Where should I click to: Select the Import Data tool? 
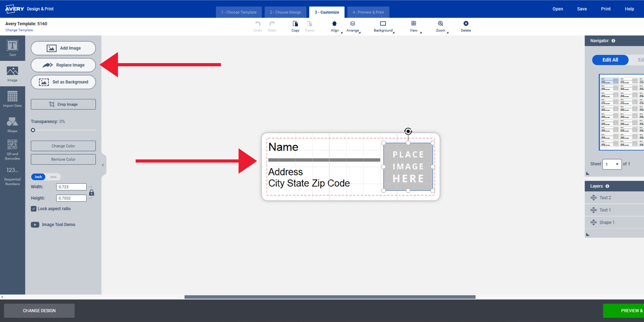click(12, 100)
